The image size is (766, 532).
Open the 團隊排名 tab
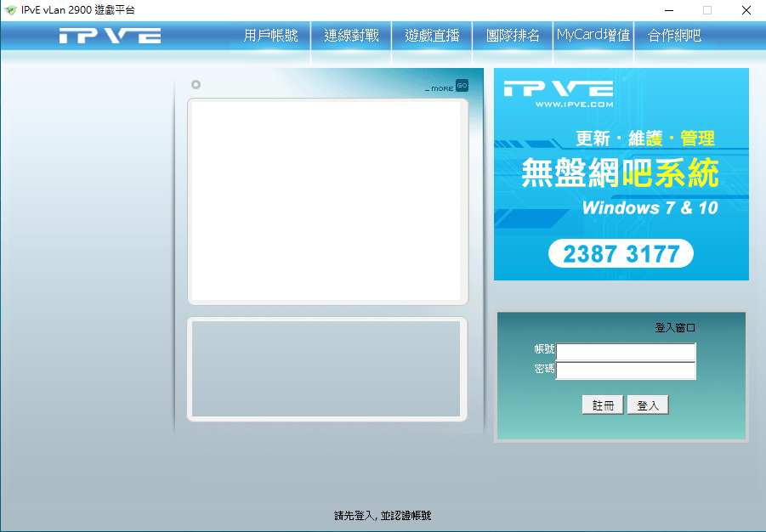[x=513, y=36]
